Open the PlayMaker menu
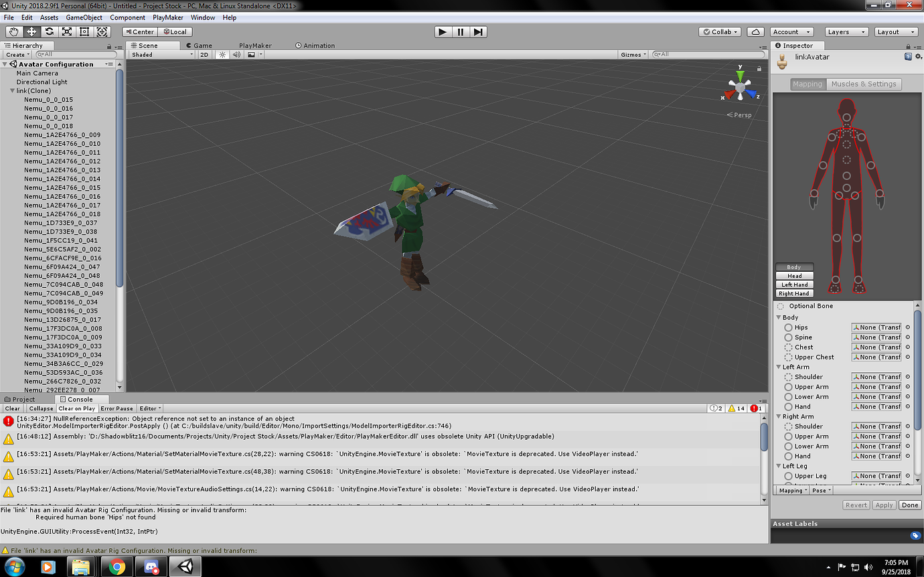This screenshot has width=924, height=577. pos(167,17)
